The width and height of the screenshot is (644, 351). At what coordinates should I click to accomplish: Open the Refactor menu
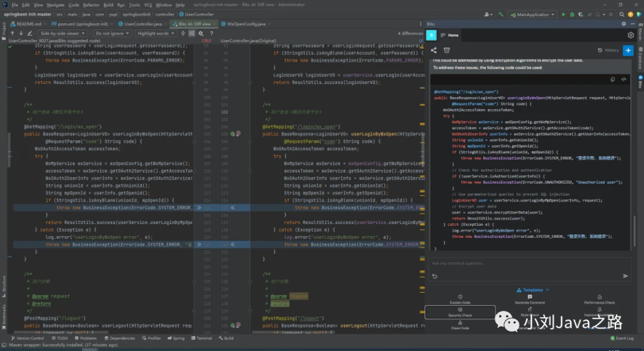coord(91,5)
